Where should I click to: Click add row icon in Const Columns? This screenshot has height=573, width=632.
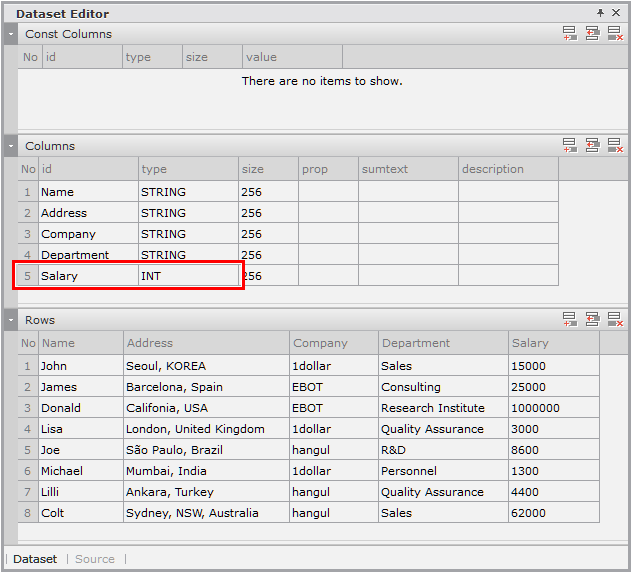(x=569, y=34)
